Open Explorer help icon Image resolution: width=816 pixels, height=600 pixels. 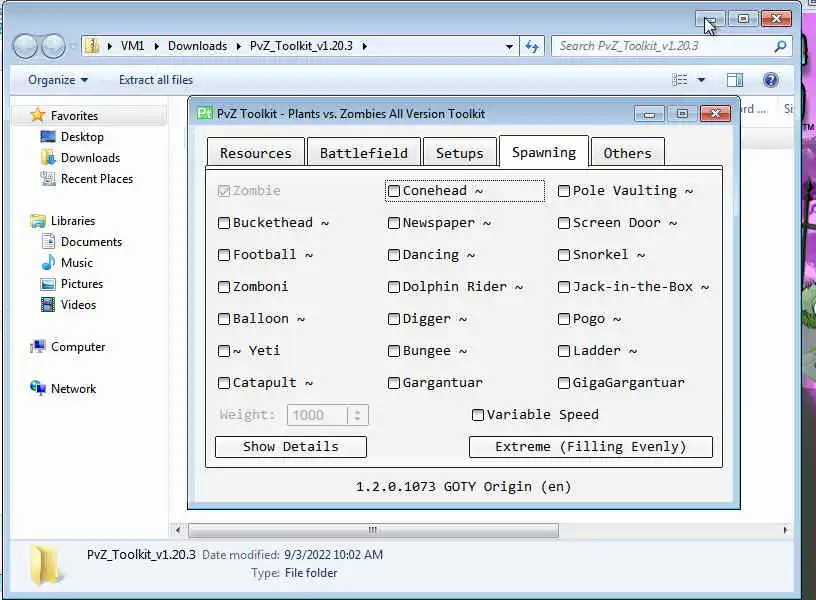pyautogui.click(x=771, y=80)
